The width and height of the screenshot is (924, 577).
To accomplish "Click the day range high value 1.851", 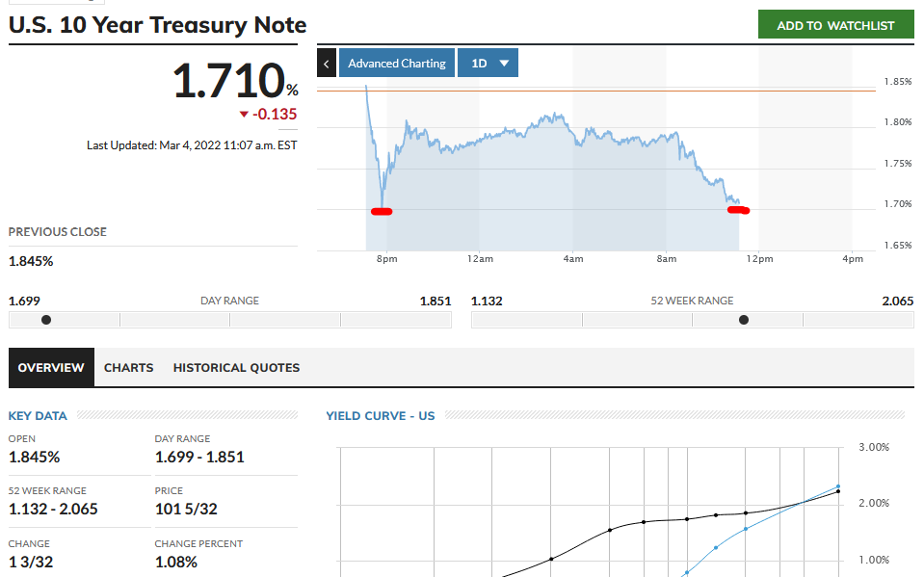I will [436, 302].
